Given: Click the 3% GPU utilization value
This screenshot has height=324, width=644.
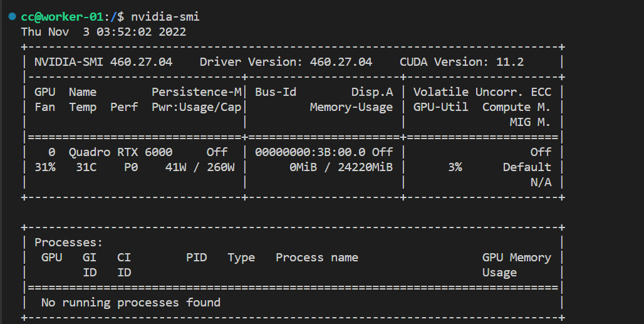Looking at the screenshot, I should click(x=455, y=167).
